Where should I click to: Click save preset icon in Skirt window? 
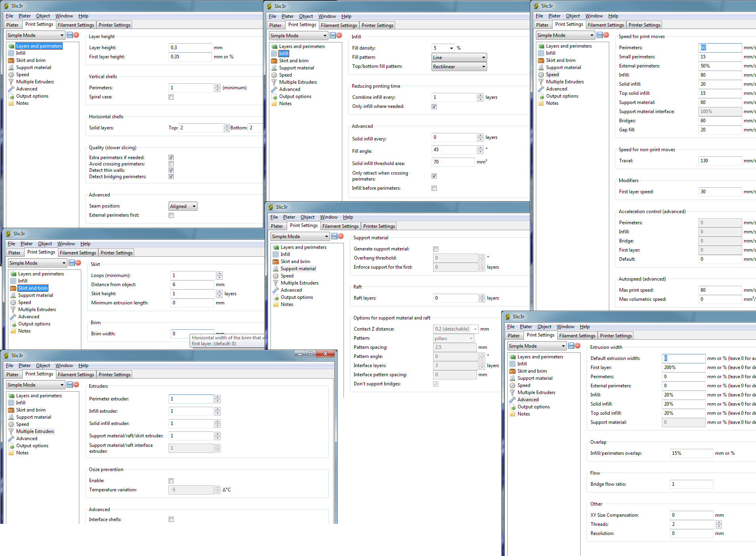coord(72,263)
